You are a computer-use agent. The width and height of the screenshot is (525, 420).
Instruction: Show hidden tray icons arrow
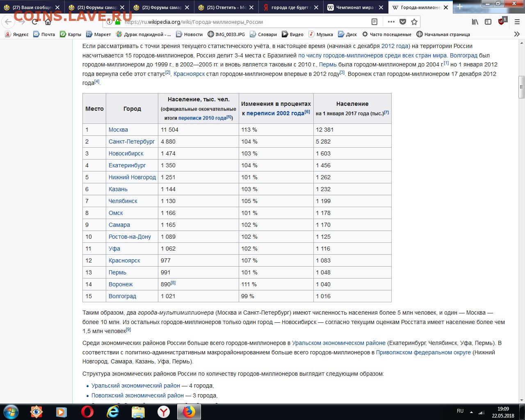472,412
